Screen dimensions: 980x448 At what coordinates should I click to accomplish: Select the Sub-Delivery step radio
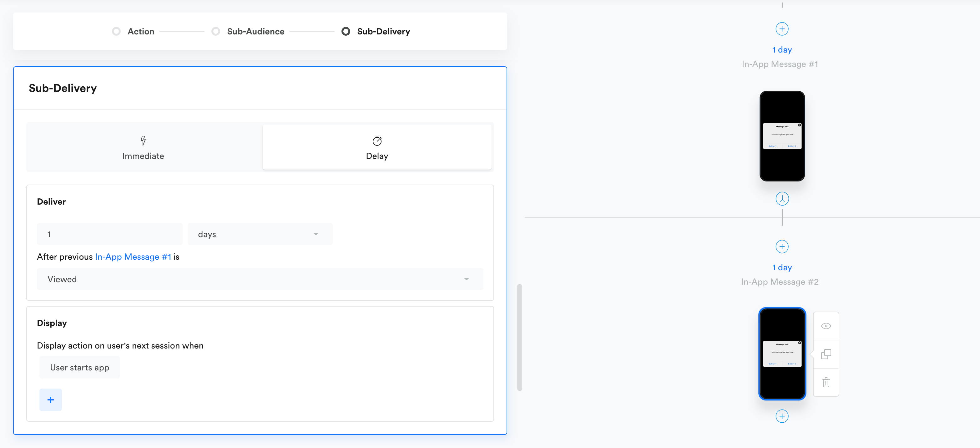[346, 31]
